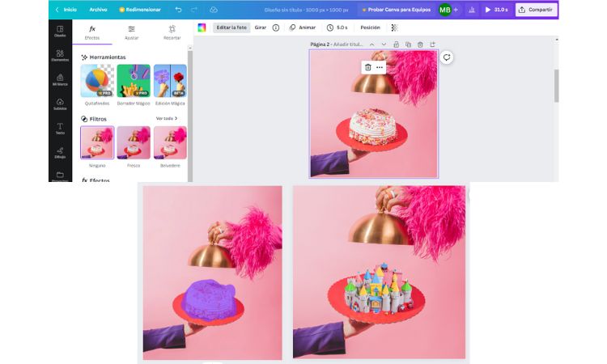Viewport: 607px width, 364px height.
Task: Open the Texto sidebar panel
Action: [60, 129]
